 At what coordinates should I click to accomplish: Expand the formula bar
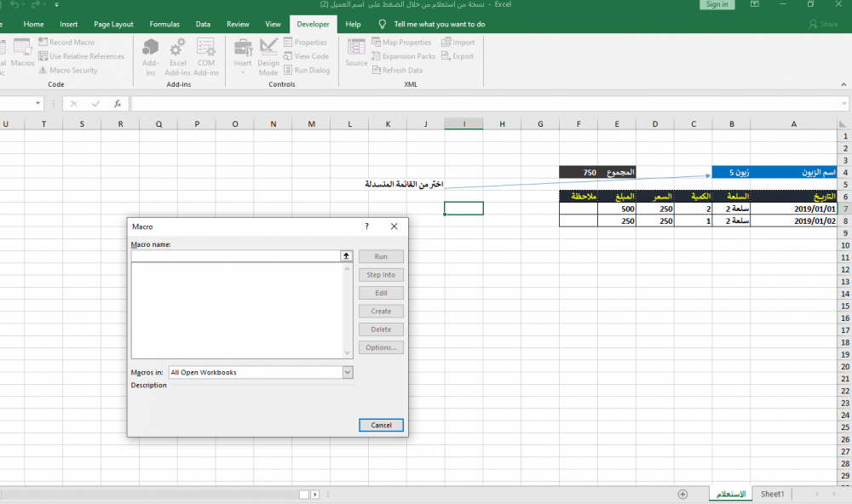(x=843, y=103)
